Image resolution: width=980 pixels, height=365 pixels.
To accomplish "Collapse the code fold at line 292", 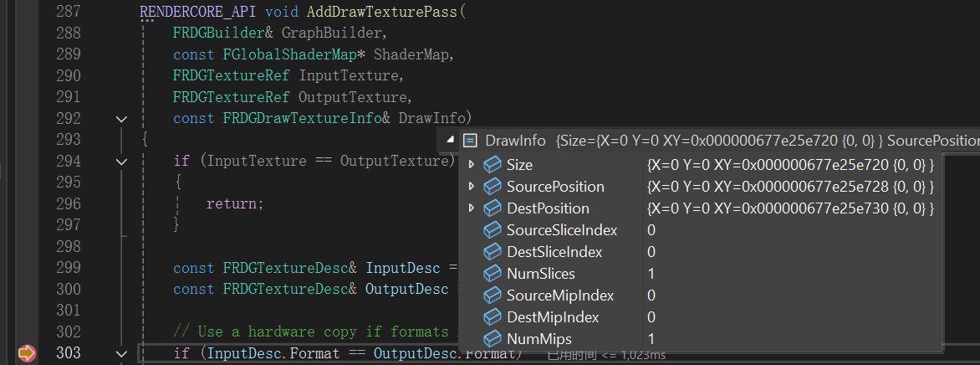I will point(121,118).
